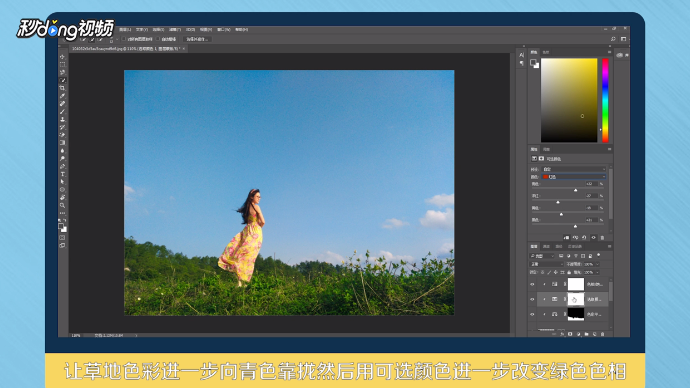
Task: Click Create New Adjustment Layer icon
Action: click(x=578, y=334)
